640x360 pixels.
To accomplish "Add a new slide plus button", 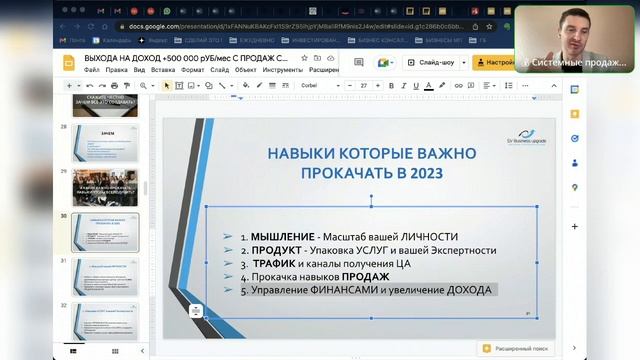I will (x=69, y=85).
